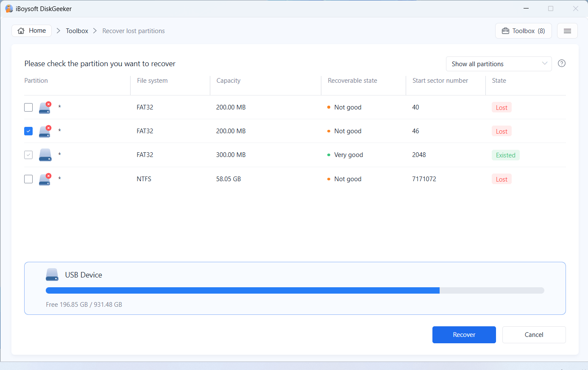This screenshot has height=370, width=588.
Task: Click the NTFS file system cell
Action: [144, 179]
